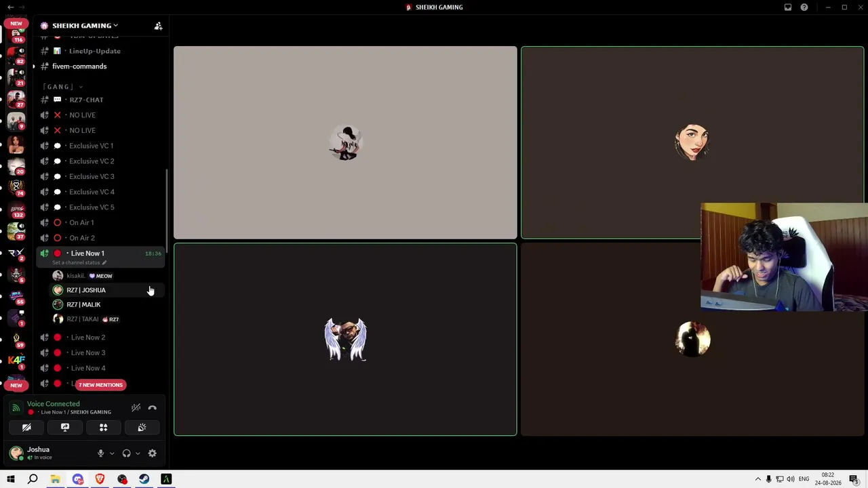Go back with the back arrow
This screenshot has height=488, width=868.
[x=11, y=7]
